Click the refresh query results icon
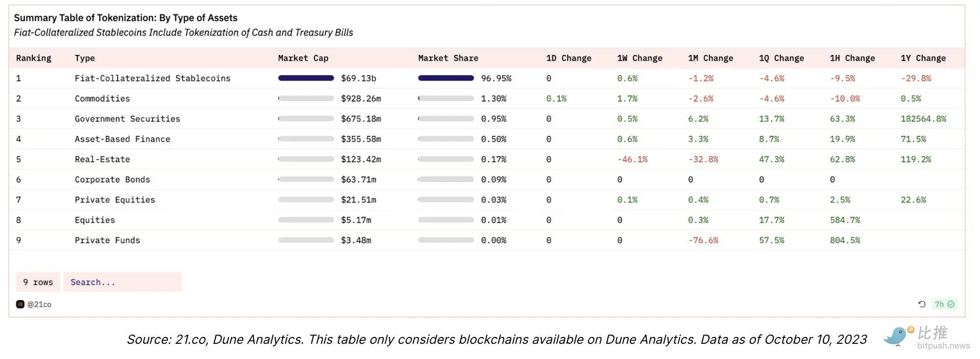 922,305
